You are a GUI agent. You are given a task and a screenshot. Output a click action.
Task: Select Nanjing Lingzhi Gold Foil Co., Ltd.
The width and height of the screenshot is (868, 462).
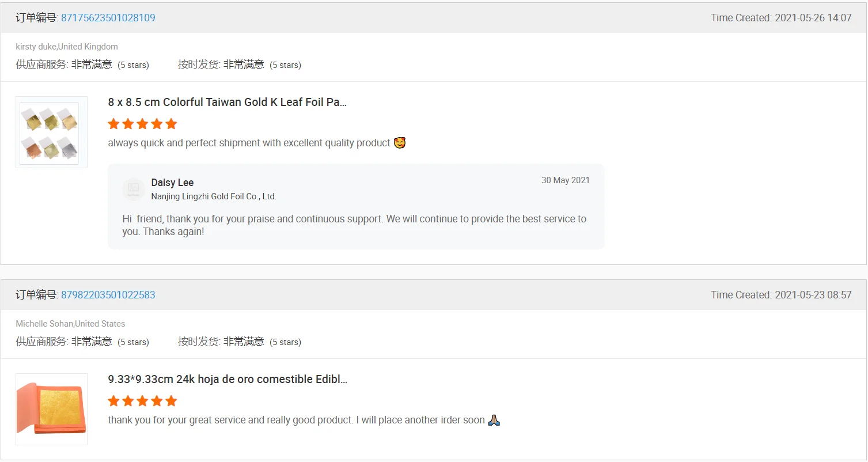tap(214, 196)
